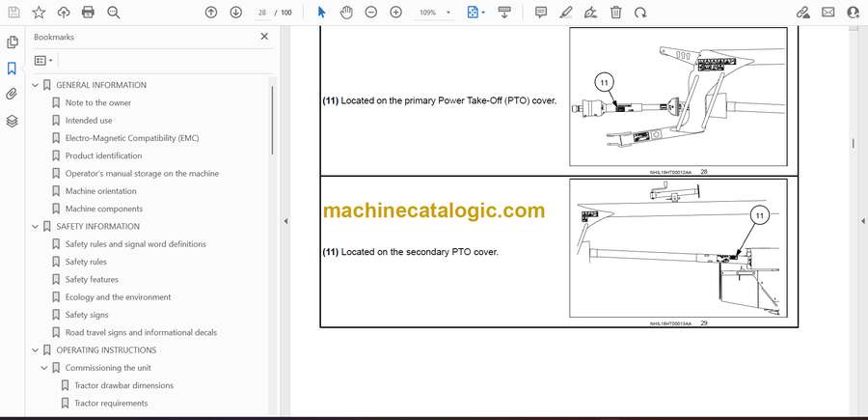Screen dimensions: 868x420
Task: Open Tractor requirements bookmark
Action: 111,404
